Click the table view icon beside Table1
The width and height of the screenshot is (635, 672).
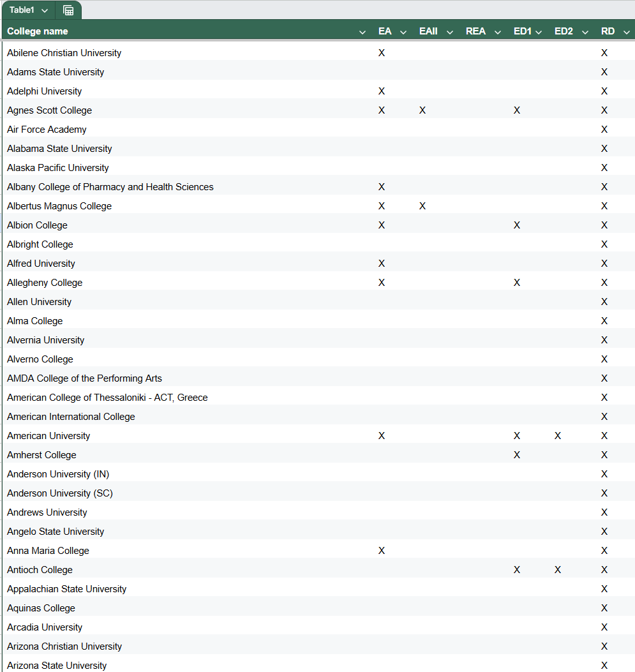(x=68, y=10)
